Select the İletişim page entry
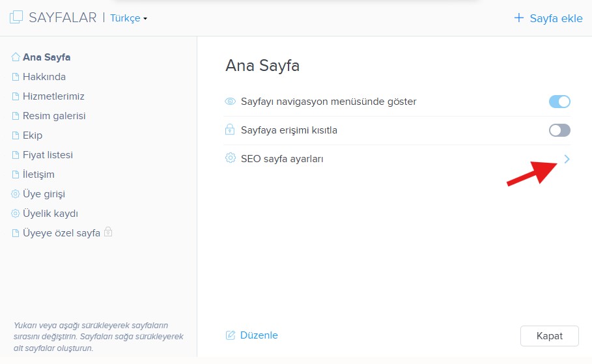The width and height of the screenshot is (592, 364). [38, 175]
